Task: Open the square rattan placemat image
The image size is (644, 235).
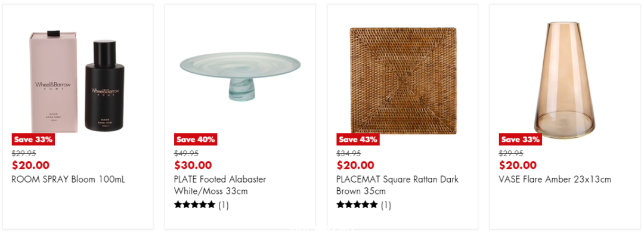Action: [403, 81]
